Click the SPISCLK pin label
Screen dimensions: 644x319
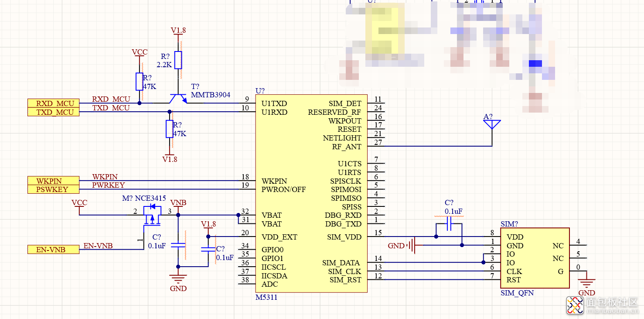(x=346, y=181)
